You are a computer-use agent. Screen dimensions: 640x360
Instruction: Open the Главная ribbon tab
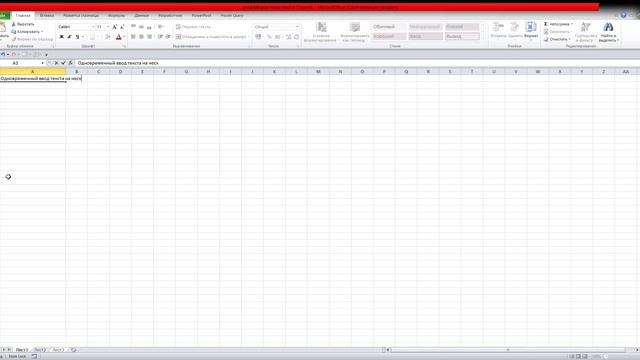point(23,16)
